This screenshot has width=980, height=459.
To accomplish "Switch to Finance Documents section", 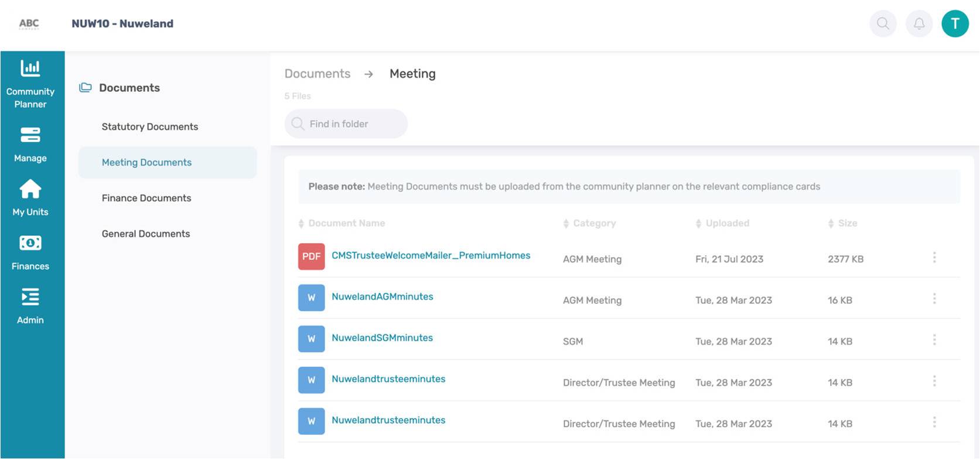I will tap(146, 198).
